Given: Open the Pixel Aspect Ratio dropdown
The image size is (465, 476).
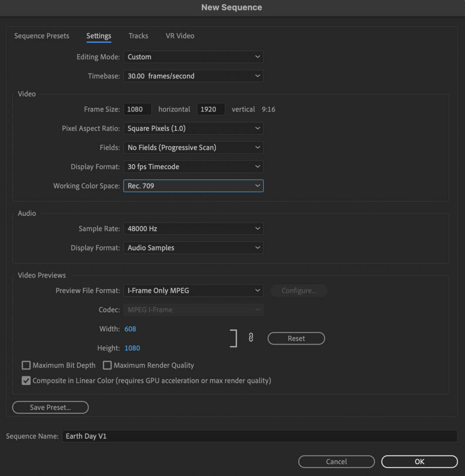Looking at the screenshot, I should [x=193, y=128].
